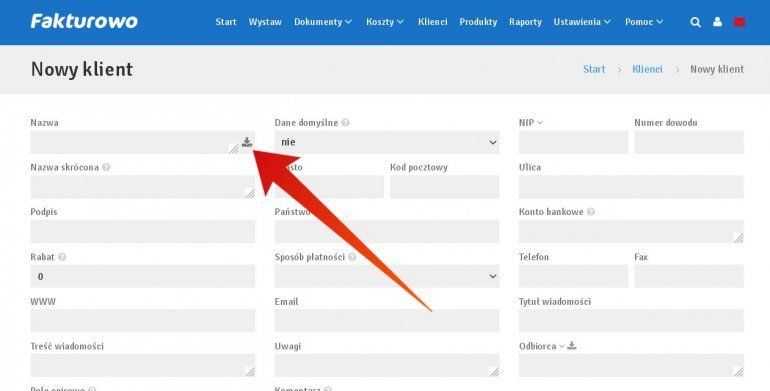
Task: Open Raporty in the top menu
Action: (x=525, y=22)
